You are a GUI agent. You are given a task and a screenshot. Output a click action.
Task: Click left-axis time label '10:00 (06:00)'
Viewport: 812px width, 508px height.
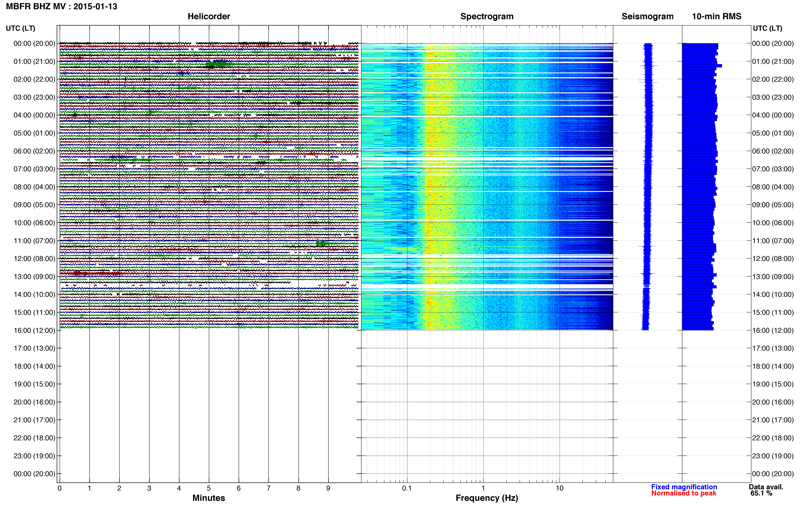coord(34,223)
